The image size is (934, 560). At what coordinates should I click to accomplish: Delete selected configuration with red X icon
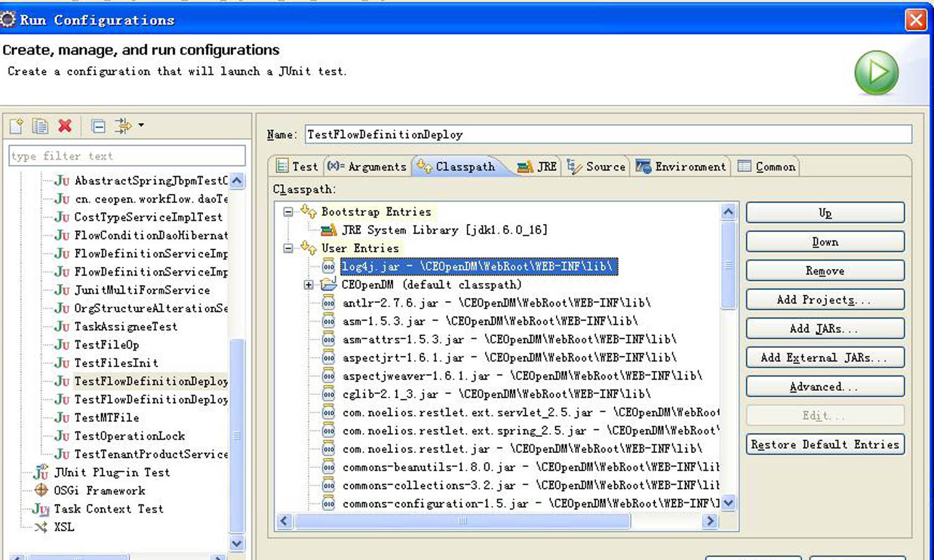point(64,126)
